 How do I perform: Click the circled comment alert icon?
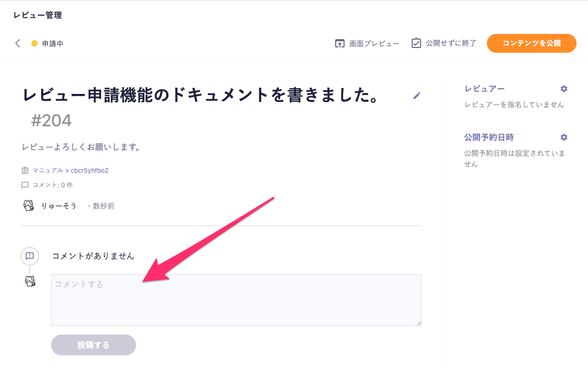point(30,256)
